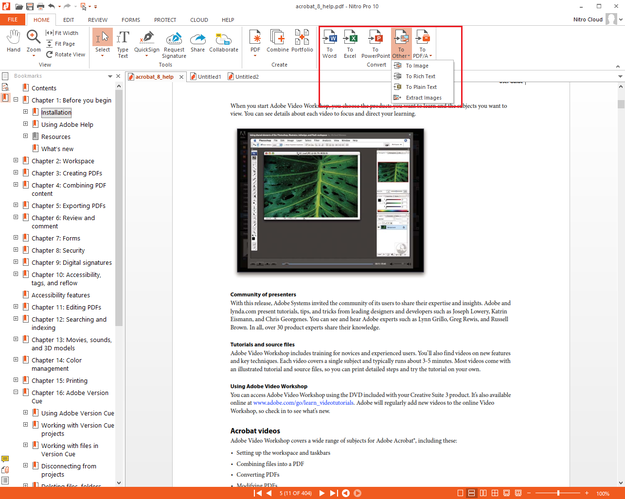
Task: Click Rotate View option
Action: click(65, 54)
